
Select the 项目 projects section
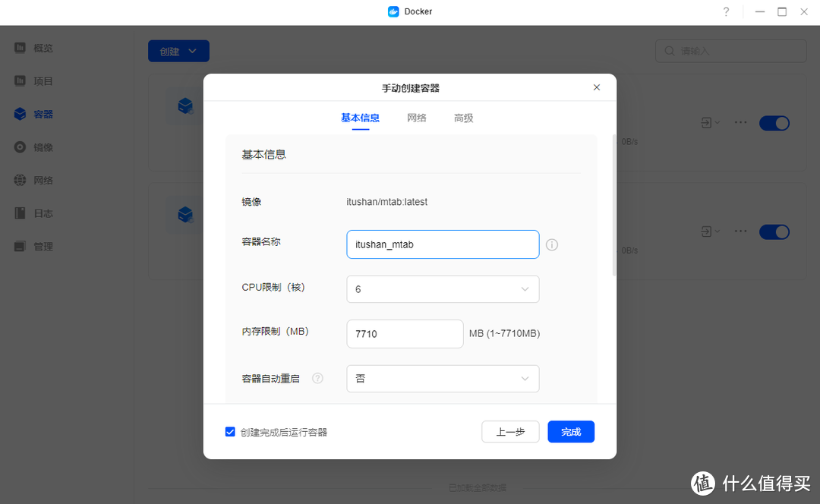pyautogui.click(x=42, y=80)
